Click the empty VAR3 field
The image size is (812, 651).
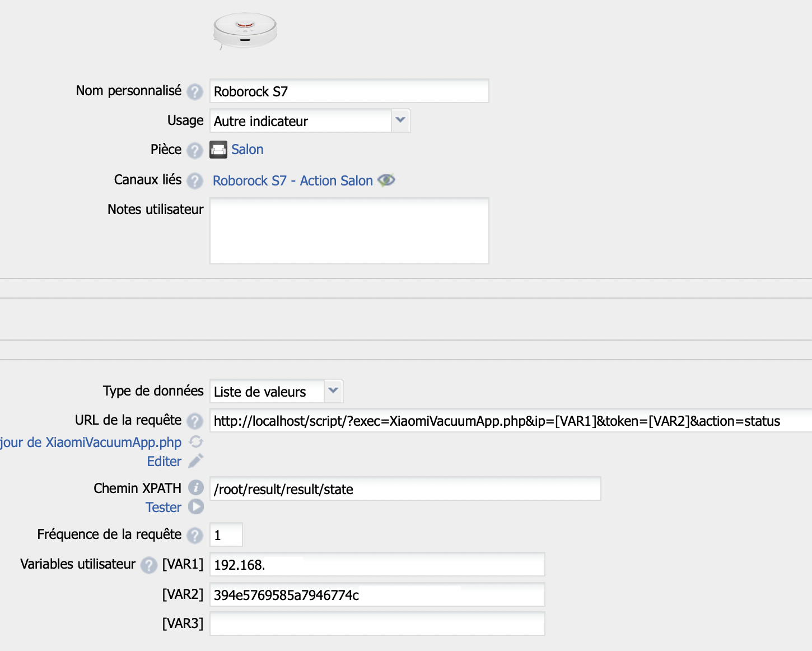point(377,624)
